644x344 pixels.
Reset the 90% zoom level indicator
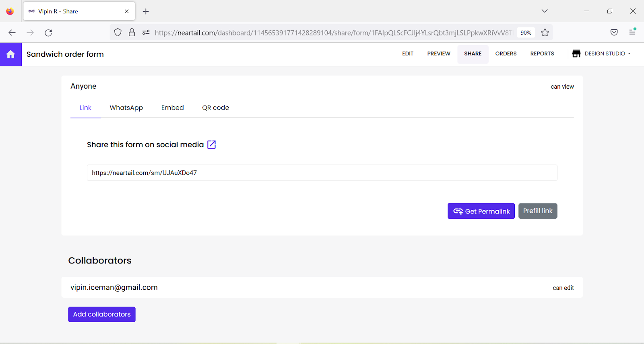(x=526, y=33)
